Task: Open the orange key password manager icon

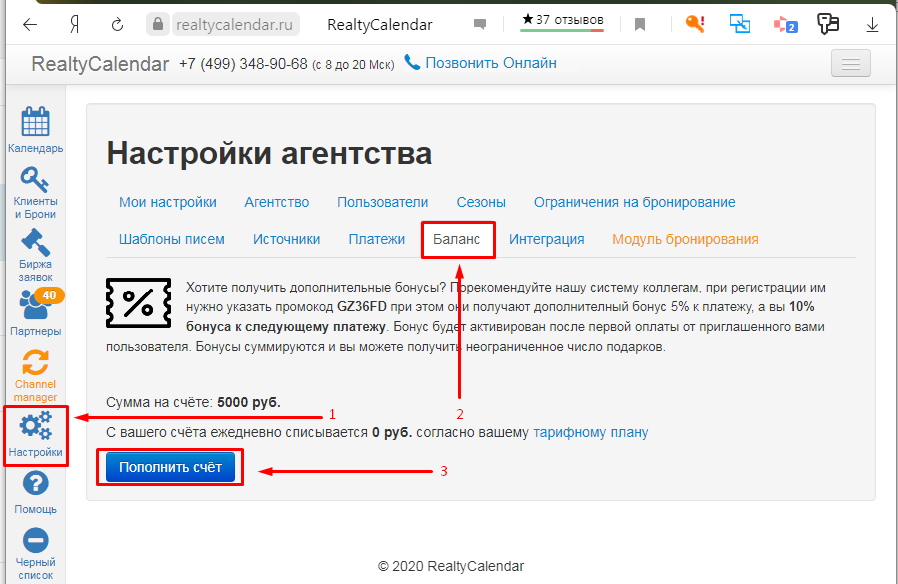Action: pyautogui.click(x=695, y=23)
